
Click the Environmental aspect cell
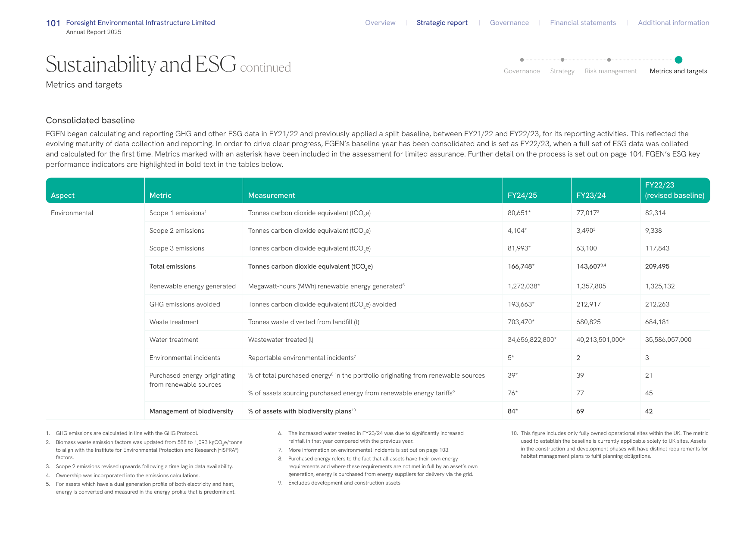[72, 213]
